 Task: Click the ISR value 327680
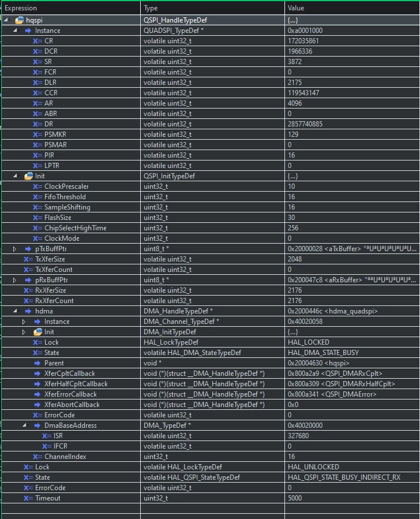click(x=298, y=436)
